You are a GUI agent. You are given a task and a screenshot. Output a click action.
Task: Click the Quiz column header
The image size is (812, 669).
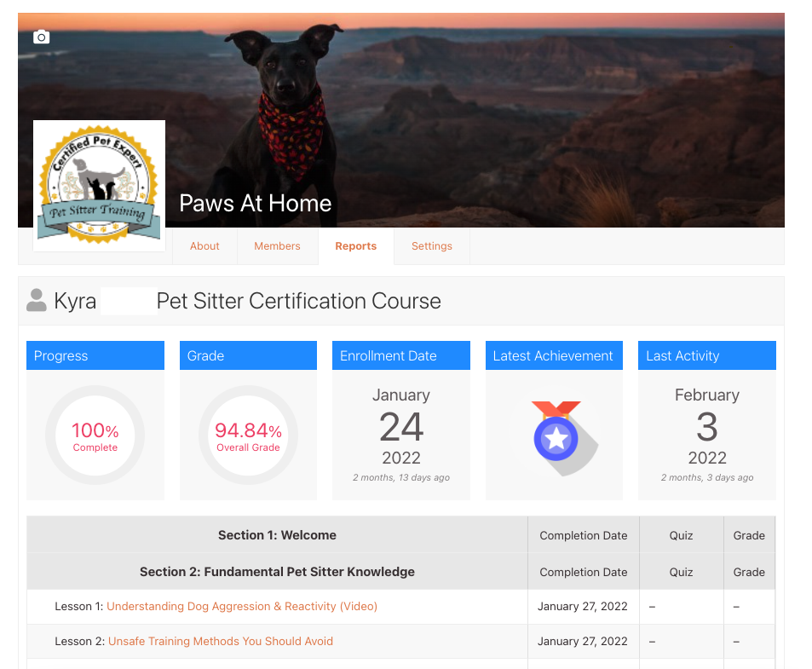pos(680,535)
